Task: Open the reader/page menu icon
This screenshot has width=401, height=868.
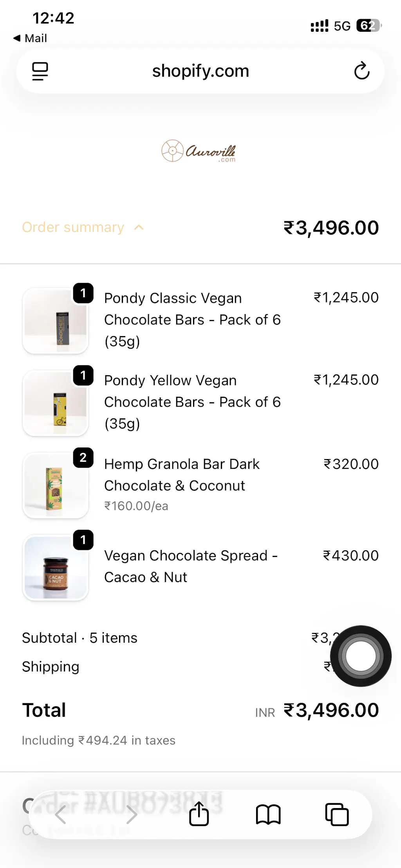Action: pyautogui.click(x=40, y=71)
